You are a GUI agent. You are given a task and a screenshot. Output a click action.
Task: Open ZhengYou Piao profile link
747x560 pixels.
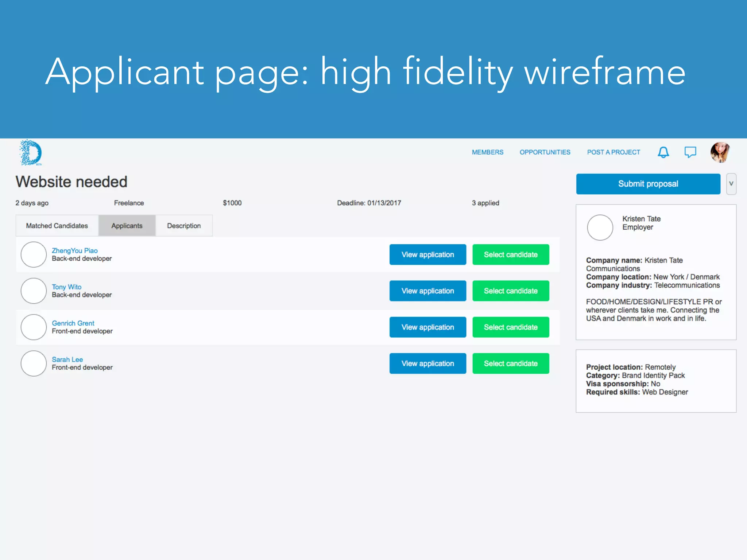pyautogui.click(x=75, y=250)
